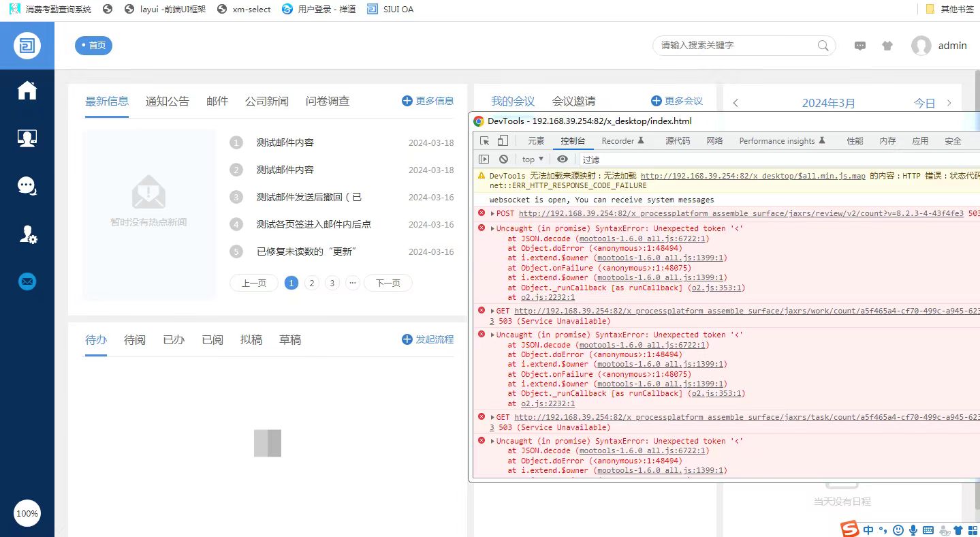980x537 pixels.
Task: Open the round mail icon in the sidebar
Action: coord(27,281)
